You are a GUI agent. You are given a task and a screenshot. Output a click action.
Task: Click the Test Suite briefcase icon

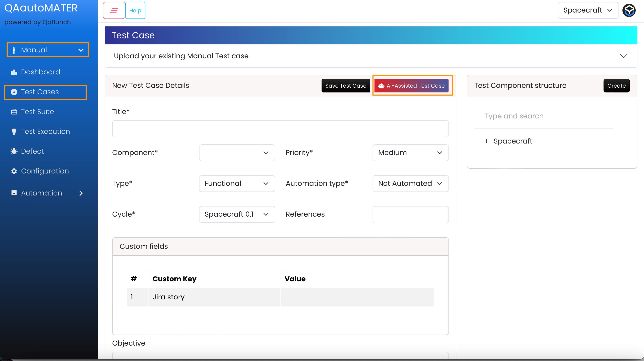[14, 112]
